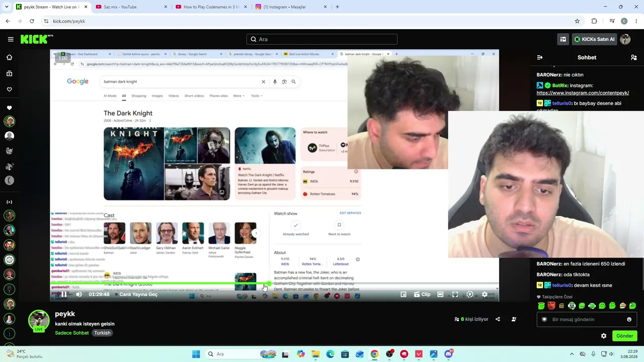Open the Kick sidebar hamburger menu
Viewport: 644px width, 362px height.
[11, 39]
